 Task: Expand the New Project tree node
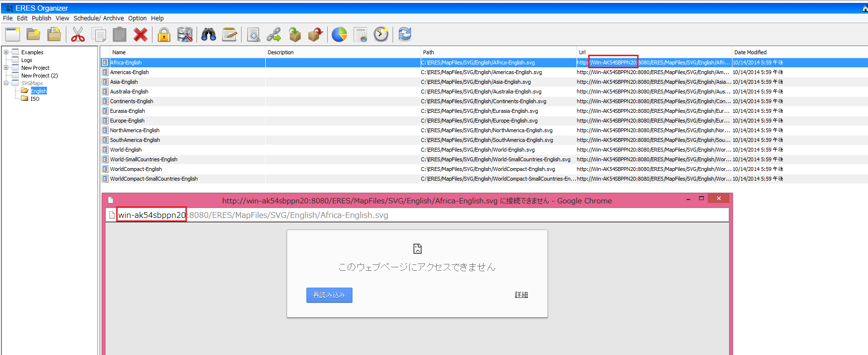pos(6,68)
